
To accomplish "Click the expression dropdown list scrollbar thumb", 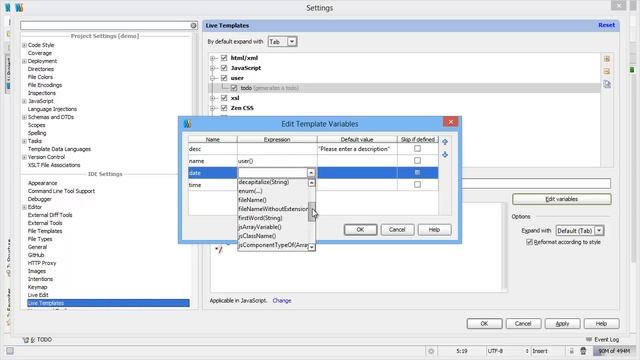I will (x=312, y=212).
